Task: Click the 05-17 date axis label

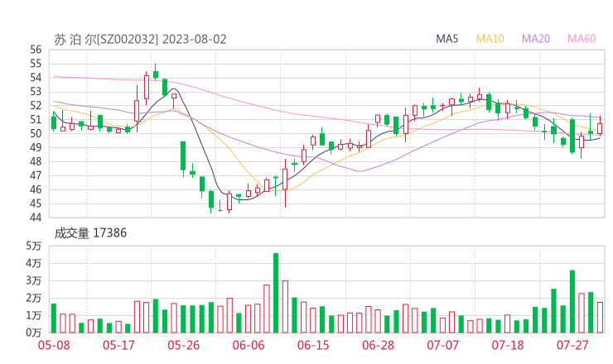Action: (118, 345)
